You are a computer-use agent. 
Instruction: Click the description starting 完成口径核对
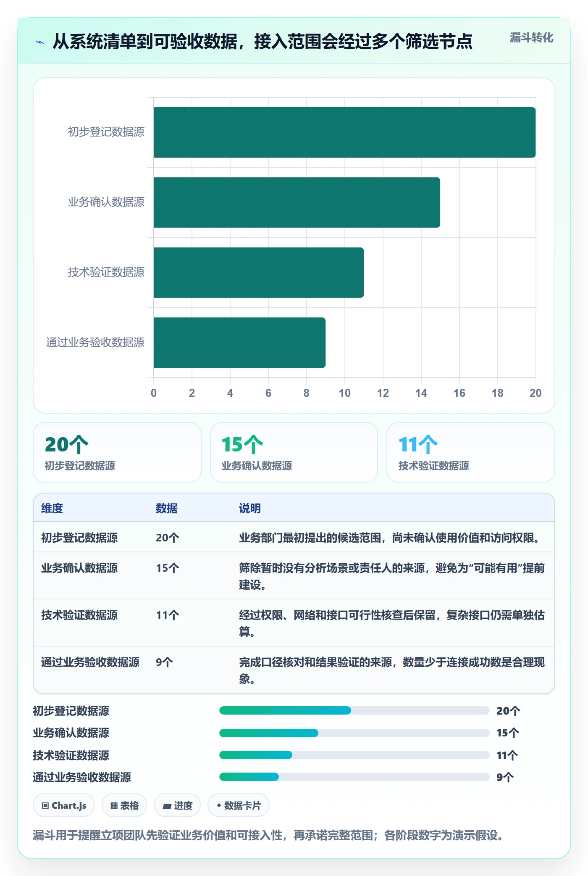tap(392, 670)
